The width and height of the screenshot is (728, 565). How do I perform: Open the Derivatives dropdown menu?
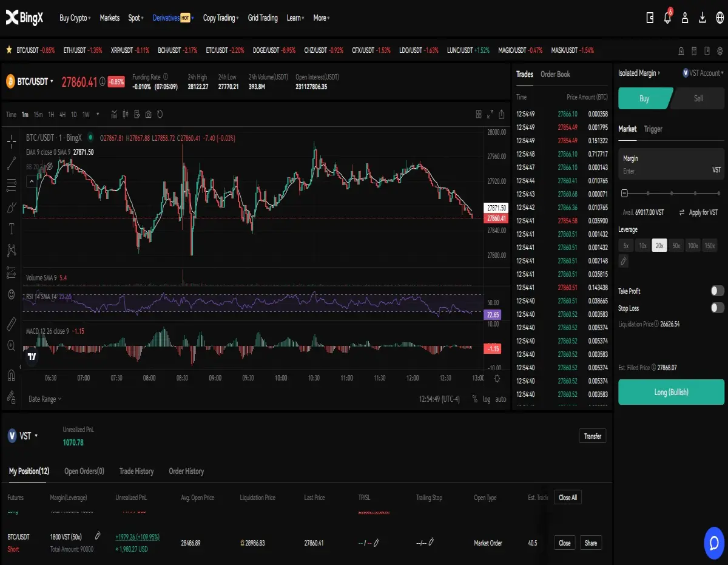tap(173, 18)
